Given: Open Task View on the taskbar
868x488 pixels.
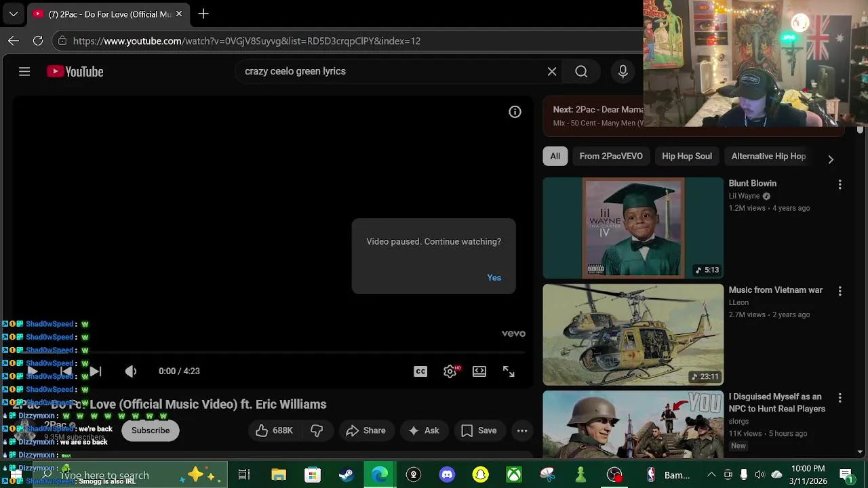Looking at the screenshot, I should pyautogui.click(x=244, y=475).
